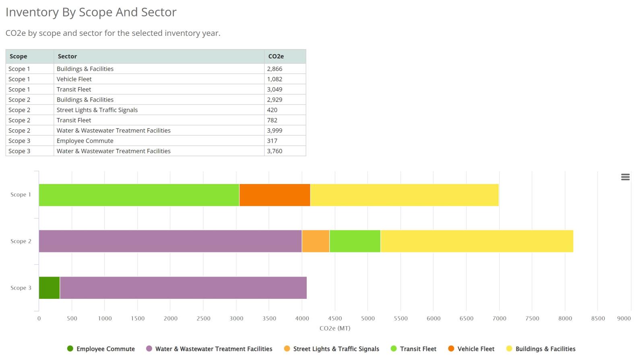644x360 pixels.
Task: Open the chart context hamburger menu
Action: click(625, 177)
